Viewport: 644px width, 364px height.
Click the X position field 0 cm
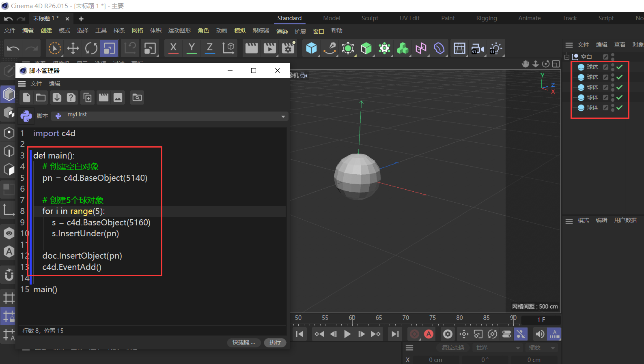pyautogui.click(x=435, y=360)
